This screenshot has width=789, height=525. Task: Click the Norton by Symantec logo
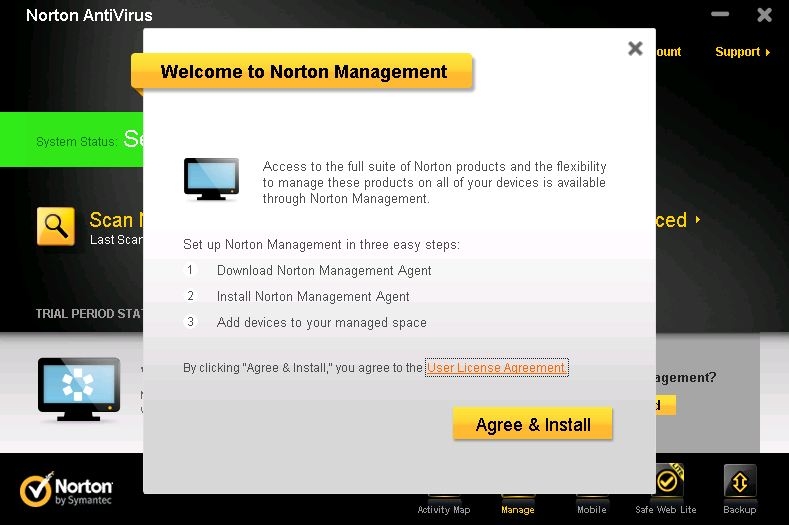pos(66,489)
